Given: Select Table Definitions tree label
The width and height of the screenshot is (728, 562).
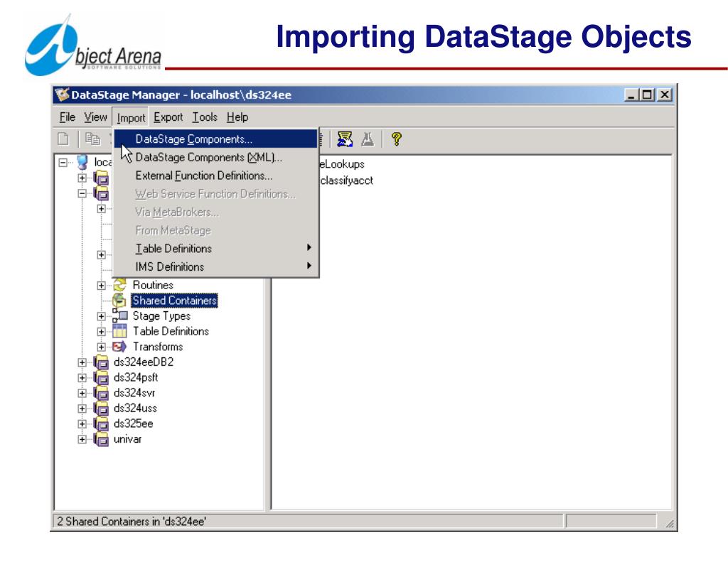Looking at the screenshot, I should click(171, 331).
